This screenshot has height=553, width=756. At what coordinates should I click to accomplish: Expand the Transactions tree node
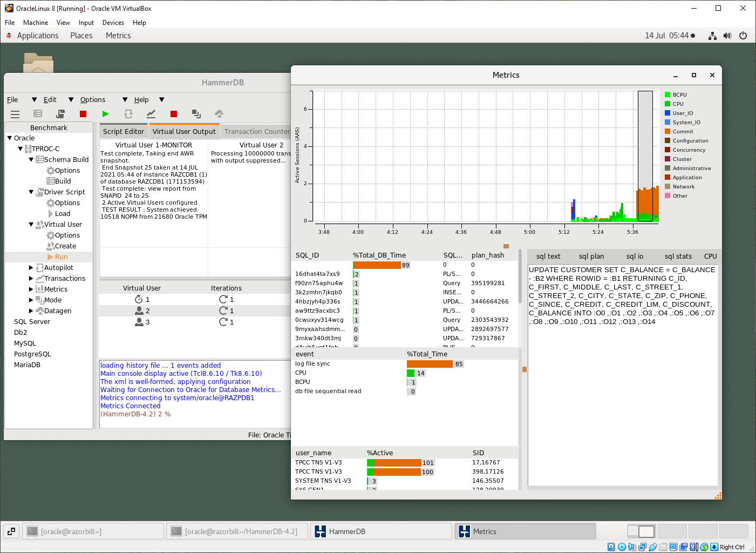tap(31, 278)
